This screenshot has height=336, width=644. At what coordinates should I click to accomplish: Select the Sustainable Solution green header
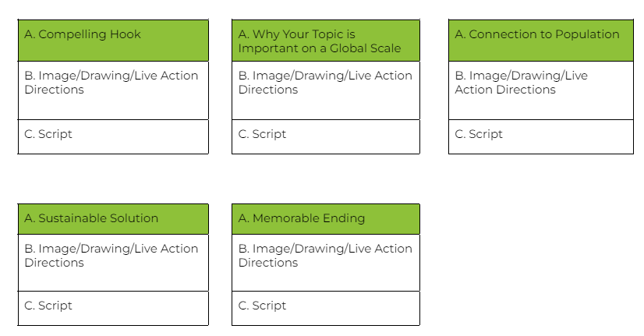[x=113, y=219]
